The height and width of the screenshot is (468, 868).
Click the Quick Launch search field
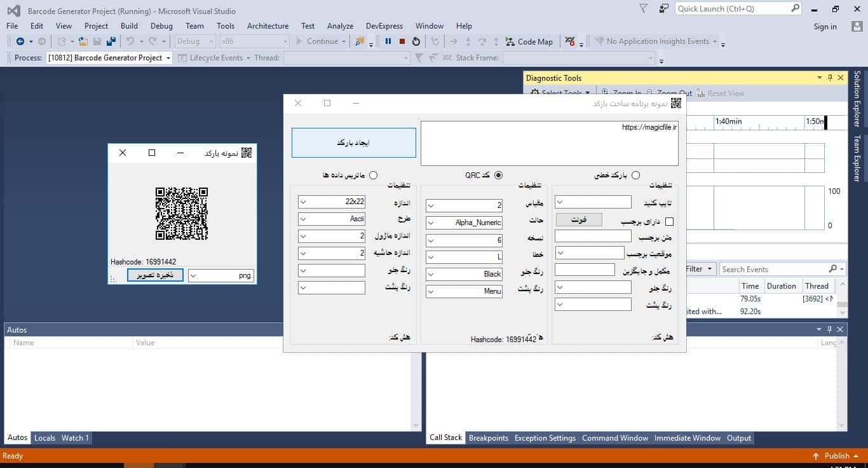point(733,8)
